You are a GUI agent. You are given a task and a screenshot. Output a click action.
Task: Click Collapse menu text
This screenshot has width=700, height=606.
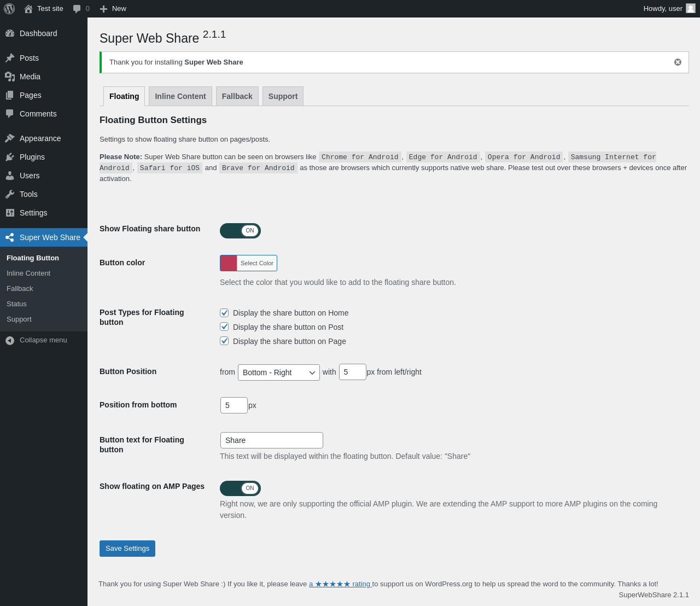click(x=43, y=340)
